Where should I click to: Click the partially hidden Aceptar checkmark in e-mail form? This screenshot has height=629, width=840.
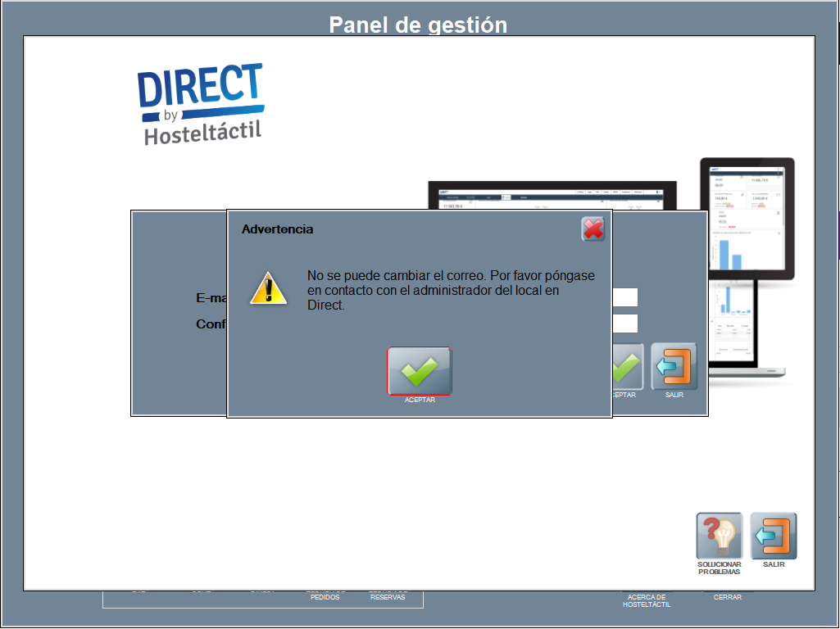628,366
